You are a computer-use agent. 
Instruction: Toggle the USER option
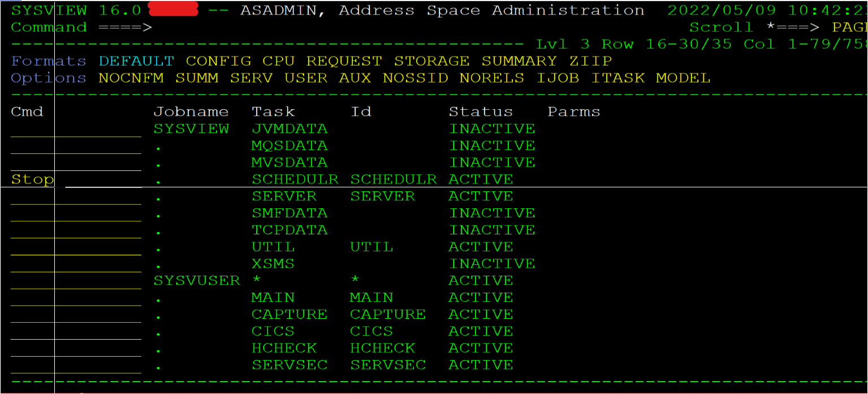pyautogui.click(x=306, y=78)
